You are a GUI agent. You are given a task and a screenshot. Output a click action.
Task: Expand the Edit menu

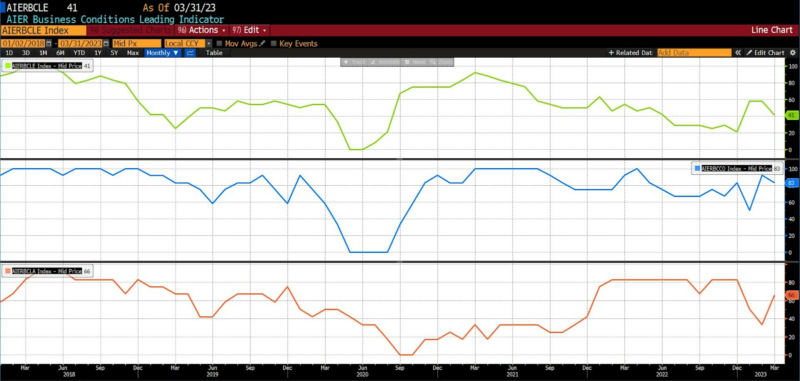(x=249, y=30)
